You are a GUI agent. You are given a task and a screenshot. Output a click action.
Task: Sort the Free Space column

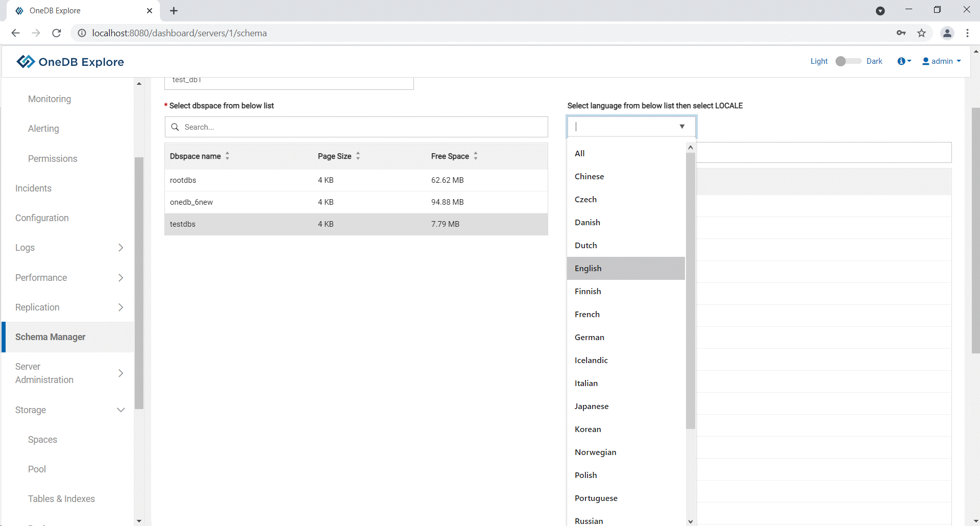[475, 156]
